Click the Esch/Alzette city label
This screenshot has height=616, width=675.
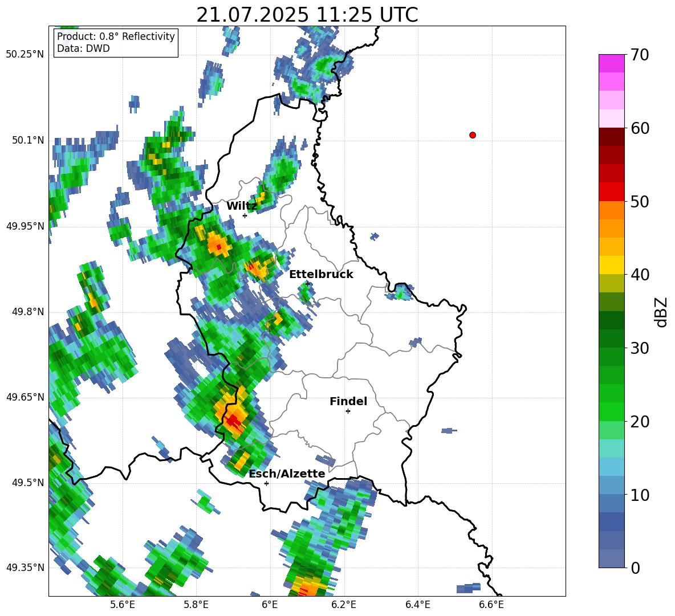[x=287, y=474]
